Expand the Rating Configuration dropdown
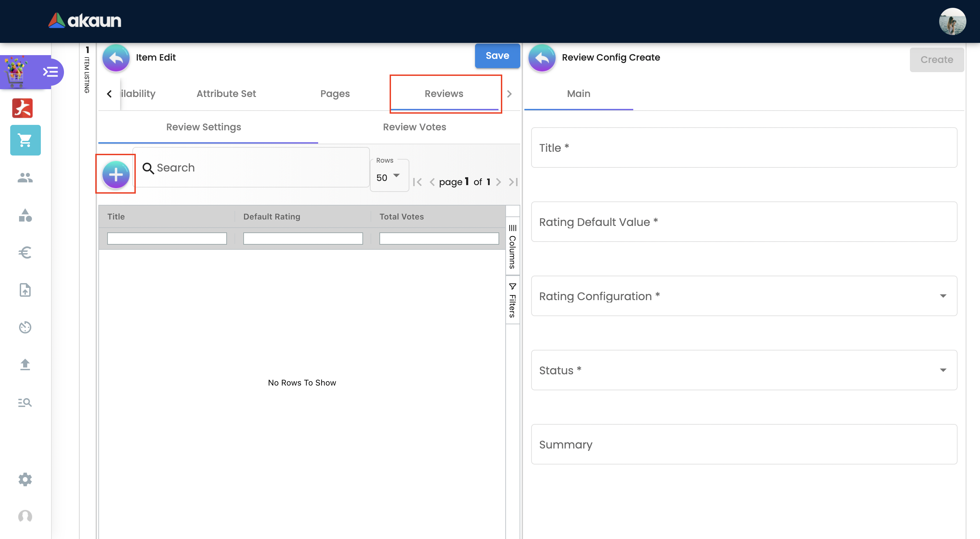 [x=744, y=296]
